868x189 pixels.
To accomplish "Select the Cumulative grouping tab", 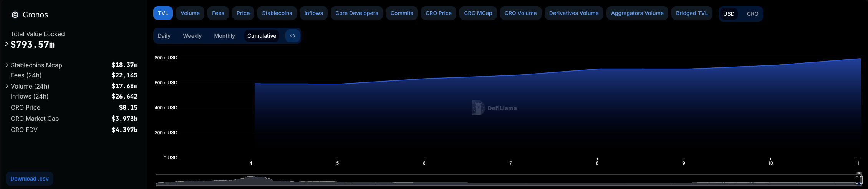I will (262, 36).
